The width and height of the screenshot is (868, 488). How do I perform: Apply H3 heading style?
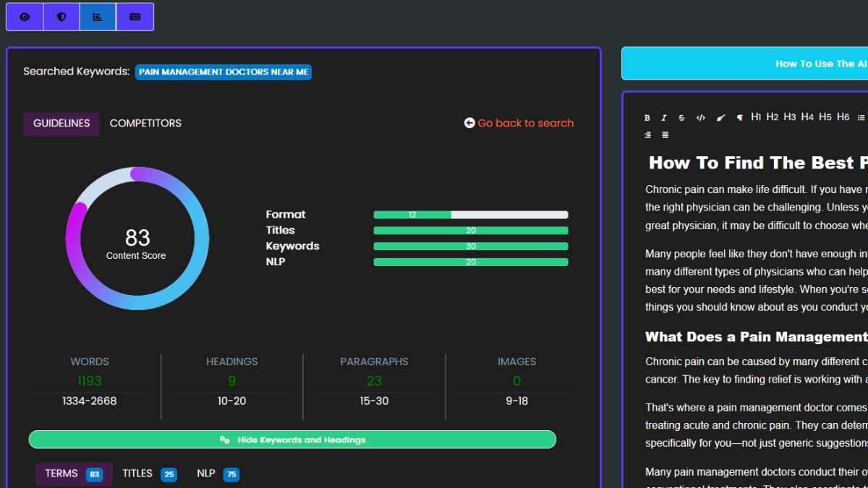click(790, 117)
